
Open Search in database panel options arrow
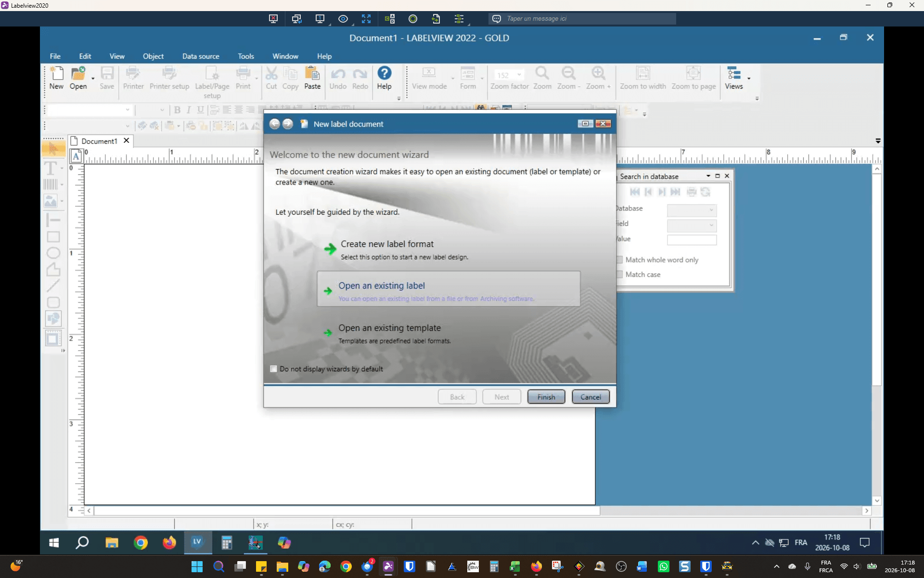coord(708,176)
